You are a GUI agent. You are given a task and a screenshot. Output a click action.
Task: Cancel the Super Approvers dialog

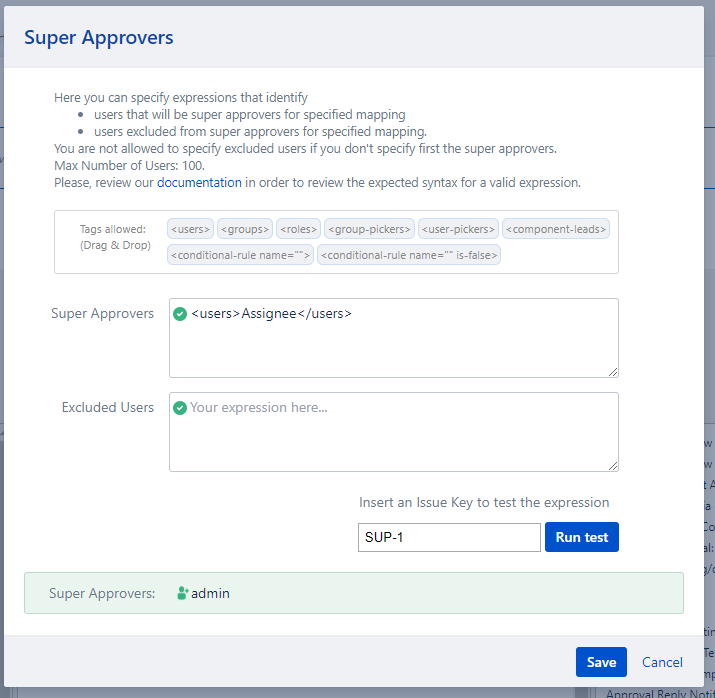tap(662, 662)
